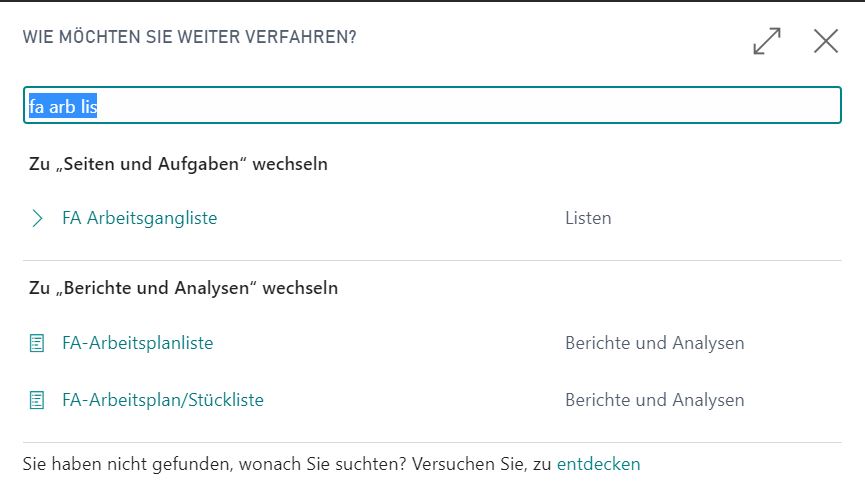
Task: Click the 'Sie haben nicht gefunden' hint text
Action: coord(287,464)
